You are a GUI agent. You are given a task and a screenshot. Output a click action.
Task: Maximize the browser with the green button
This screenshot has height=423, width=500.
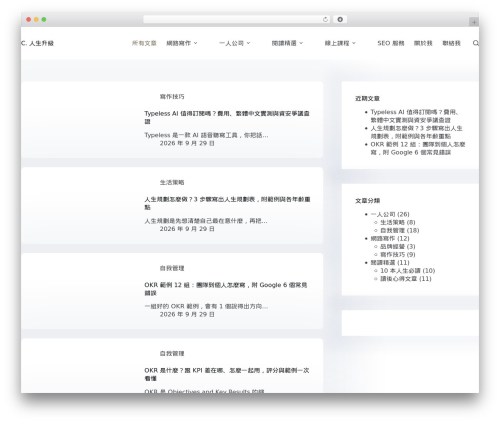[x=44, y=19]
